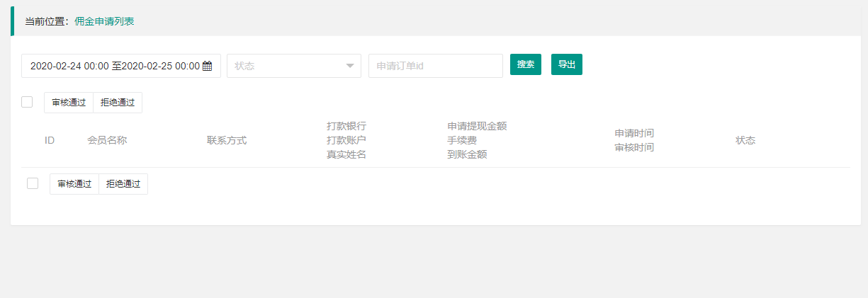868x298 pixels.
Task: Click the 拒绝通过 button below the table header
Action: pos(123,184)
